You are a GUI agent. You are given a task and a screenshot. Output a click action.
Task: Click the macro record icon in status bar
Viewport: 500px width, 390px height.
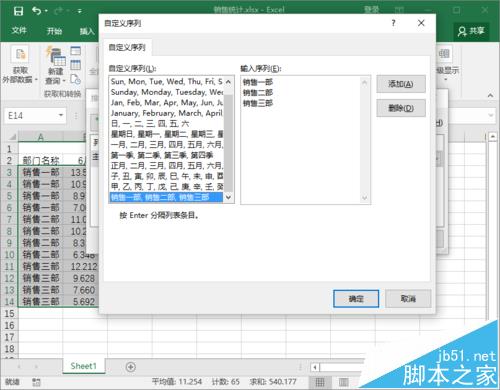[36, 382]
